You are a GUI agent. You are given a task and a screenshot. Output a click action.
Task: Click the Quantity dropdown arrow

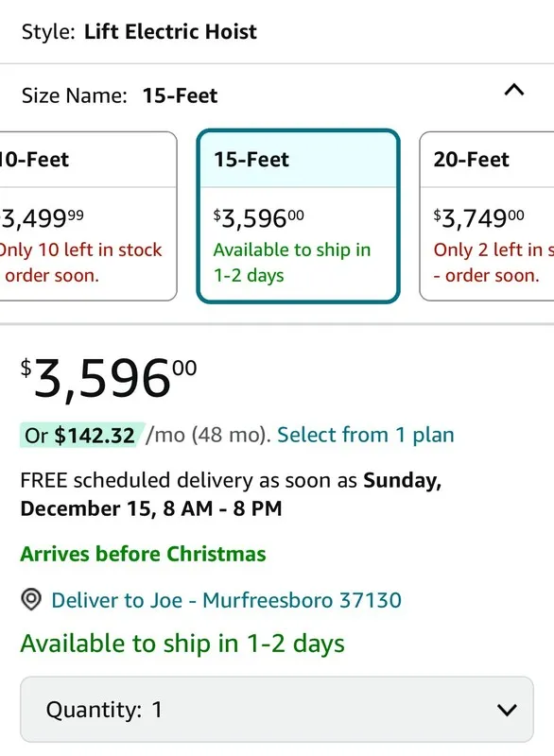pyautogui.click(x=507, y=710)
